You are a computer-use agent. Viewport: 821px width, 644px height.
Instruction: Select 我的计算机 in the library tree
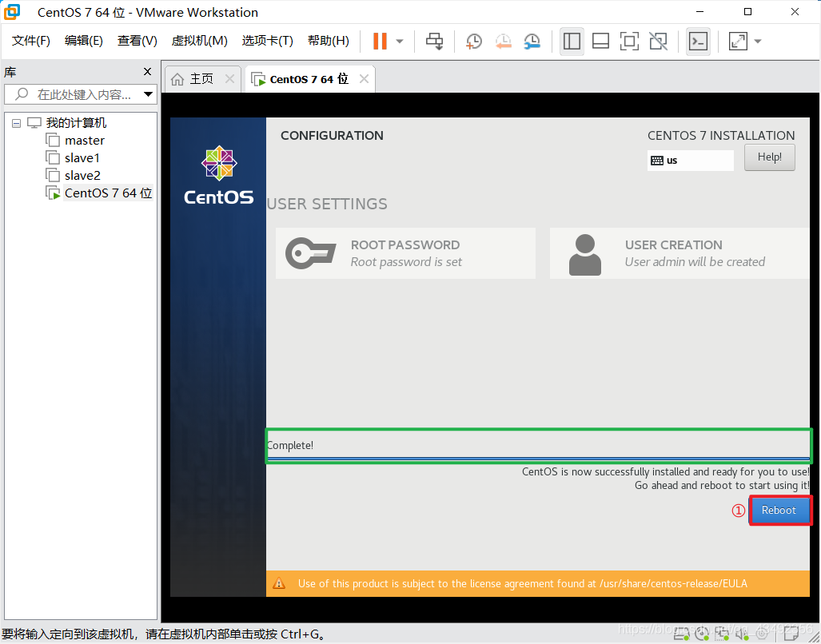coord(76,123)
